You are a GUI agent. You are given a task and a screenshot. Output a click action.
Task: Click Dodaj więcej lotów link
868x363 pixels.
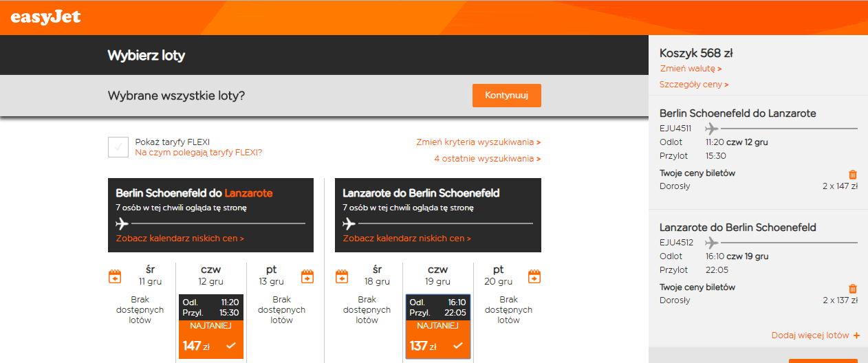coord(810,335)
